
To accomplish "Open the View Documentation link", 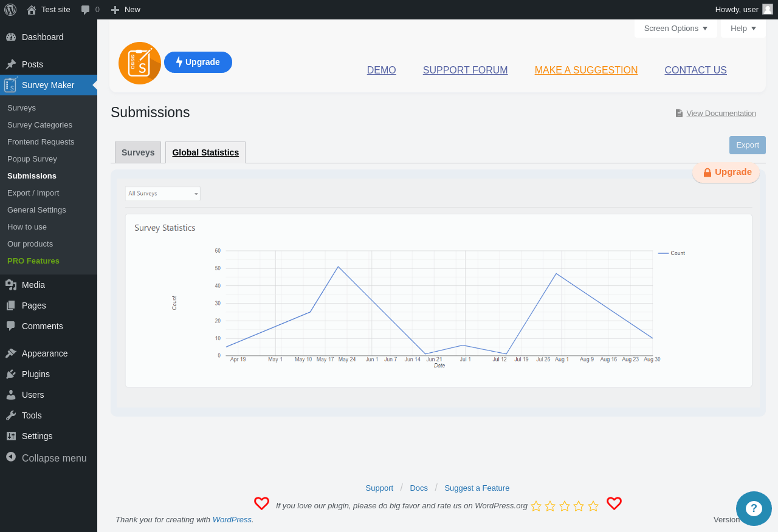I will pos(721,114).
